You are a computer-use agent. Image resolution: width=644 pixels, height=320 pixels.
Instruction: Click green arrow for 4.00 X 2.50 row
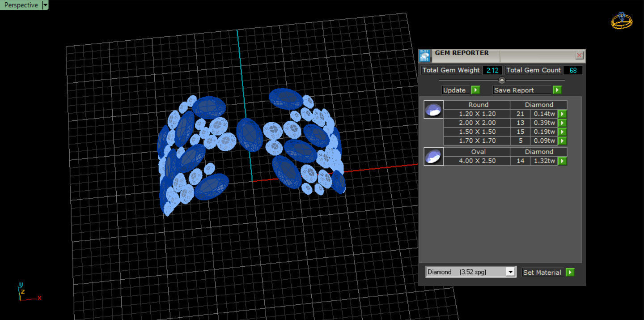[562, 161]
